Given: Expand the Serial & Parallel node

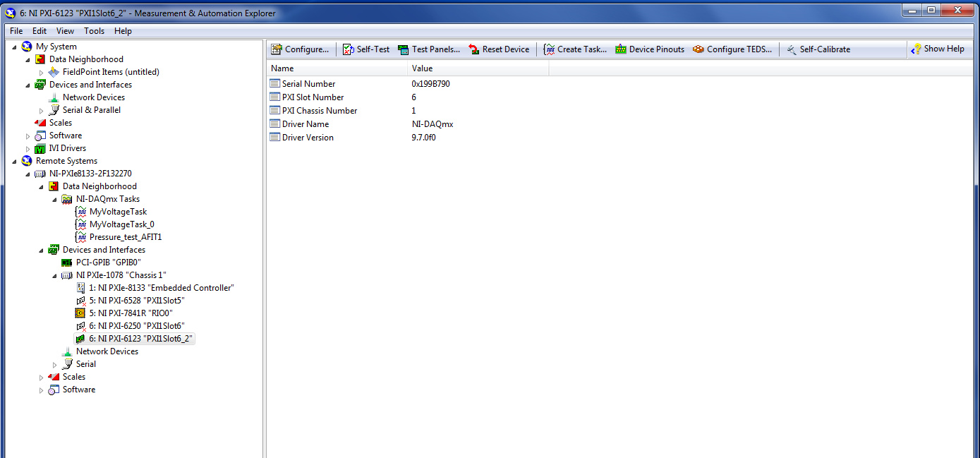Looking at the screenshot, I should tap(41, 110).
